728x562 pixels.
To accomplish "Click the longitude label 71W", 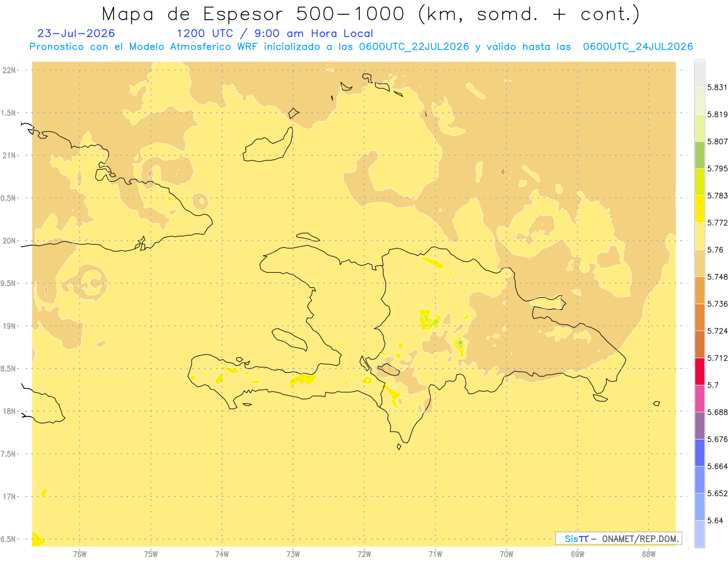I will click(435, 553).
